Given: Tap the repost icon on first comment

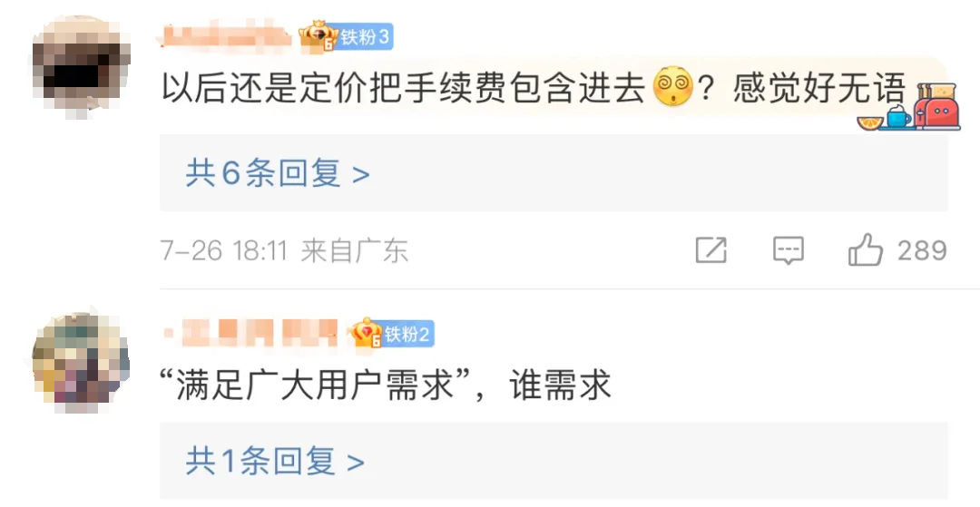Looking at the screenshot, I should (x=711, y=250).
